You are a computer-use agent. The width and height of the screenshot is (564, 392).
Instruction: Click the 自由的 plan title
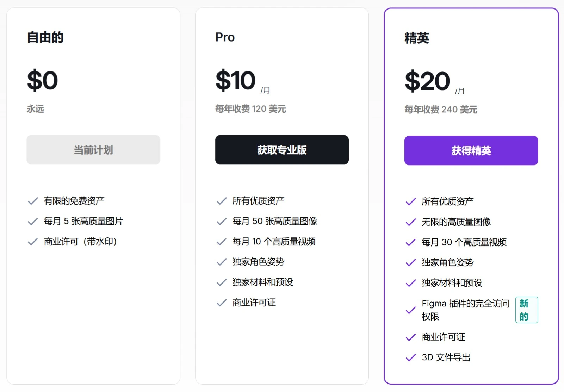(45, 37)
